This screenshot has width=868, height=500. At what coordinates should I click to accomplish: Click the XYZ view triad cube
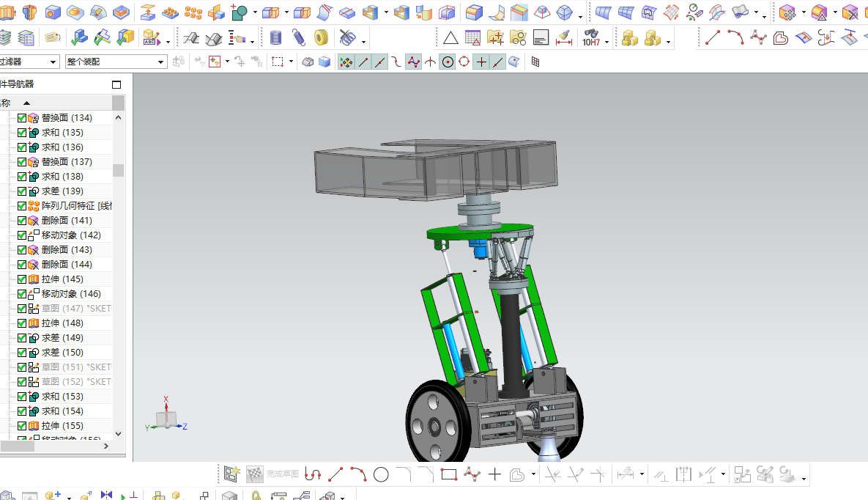click(x=166, y=419)
